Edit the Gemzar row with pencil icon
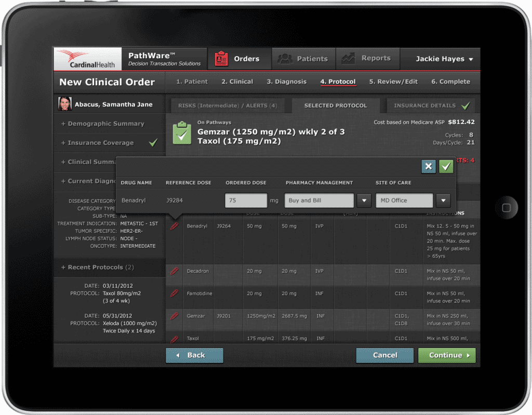The height and width of the screenshot is (415, 532). point(175,316)
